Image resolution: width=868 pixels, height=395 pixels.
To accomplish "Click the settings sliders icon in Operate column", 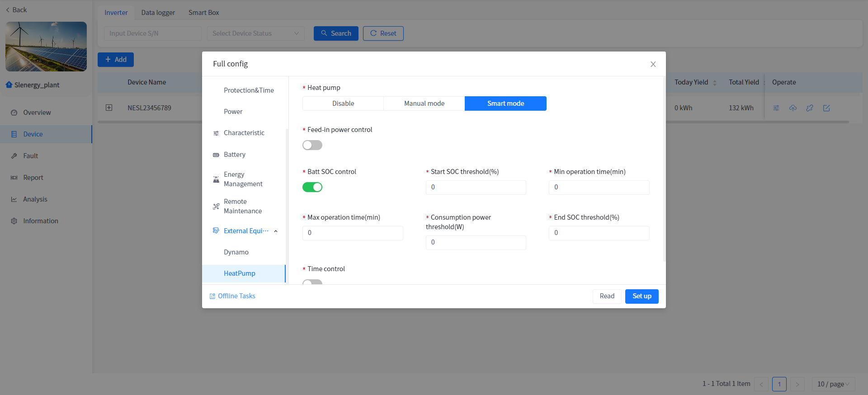I will click(776, 108).
